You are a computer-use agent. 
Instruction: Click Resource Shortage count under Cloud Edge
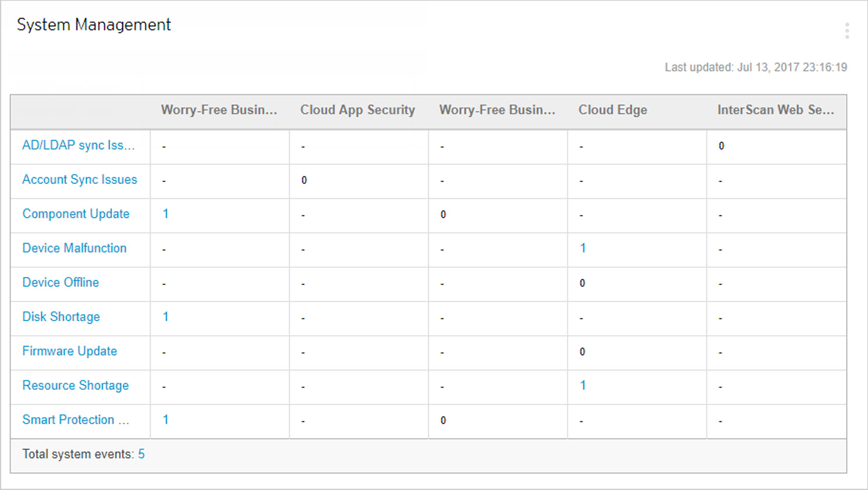pyautogui.click(x=583, y=386)
